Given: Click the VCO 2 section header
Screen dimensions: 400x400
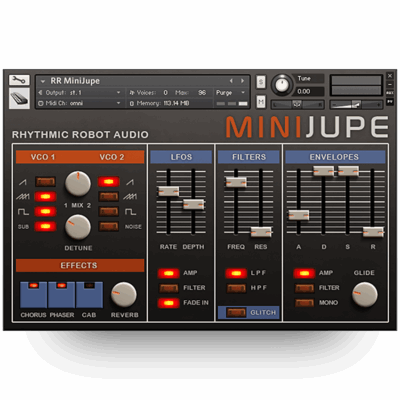Looking at the screenshot, I should tap(112, 157).
